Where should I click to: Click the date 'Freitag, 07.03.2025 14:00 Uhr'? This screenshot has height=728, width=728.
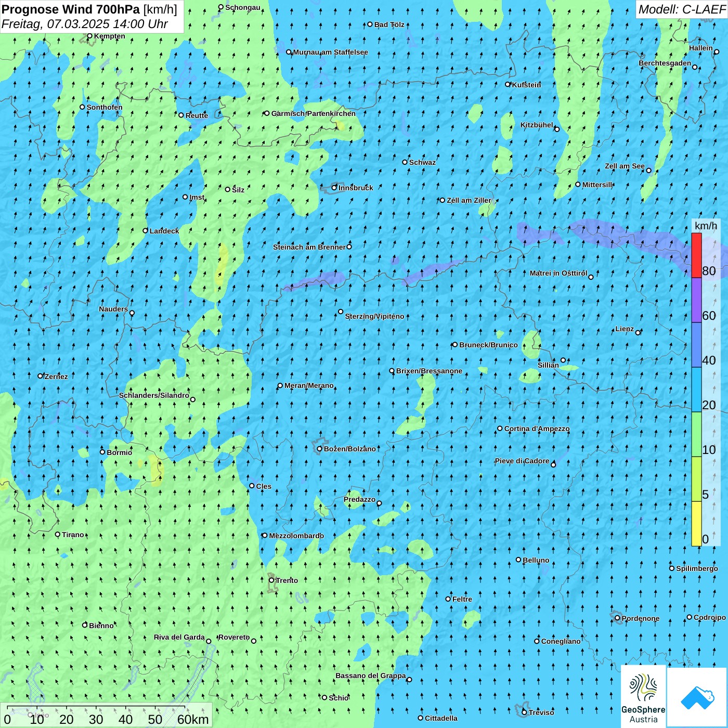click(x=85, y=24)
